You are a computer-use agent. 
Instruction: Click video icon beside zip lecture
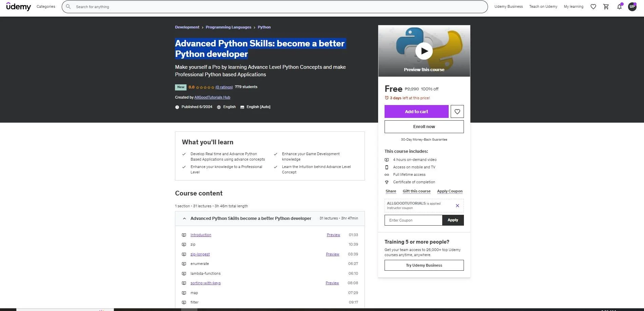tap(184, 244)
